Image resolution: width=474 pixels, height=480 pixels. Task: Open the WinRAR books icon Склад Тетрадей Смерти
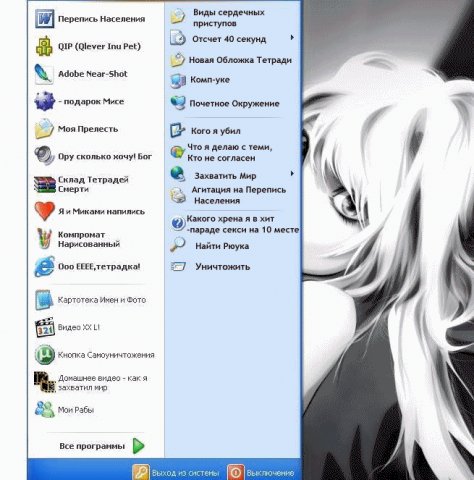(x=44, y=184)
